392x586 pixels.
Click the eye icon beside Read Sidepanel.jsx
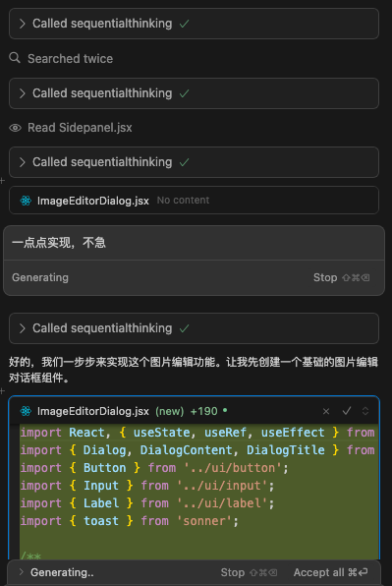[x=15, y=128]
